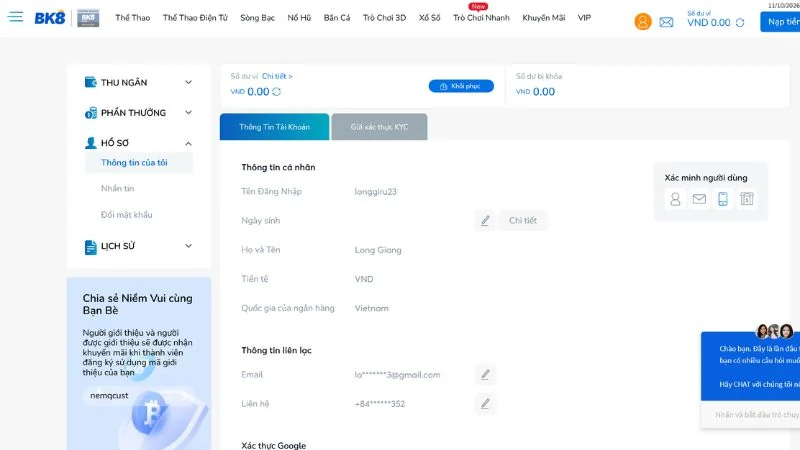Open Khuyến Mãi menu
800x450 pixels.
pyautogui.click(x=543, y=18)
